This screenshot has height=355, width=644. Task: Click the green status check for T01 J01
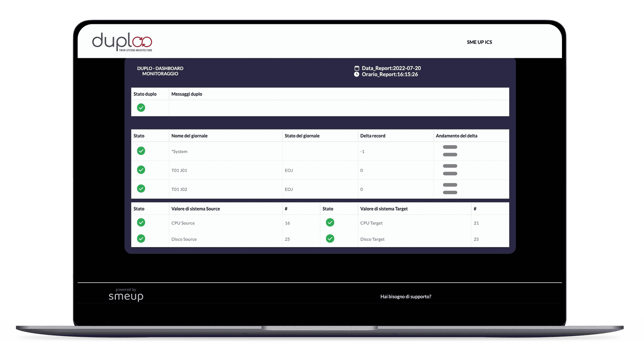click(141, 170)
